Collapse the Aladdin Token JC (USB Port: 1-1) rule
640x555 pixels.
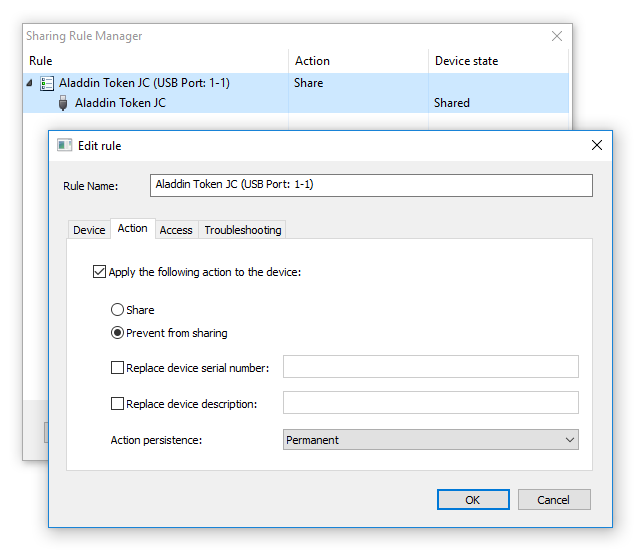(x=29, y=83)
